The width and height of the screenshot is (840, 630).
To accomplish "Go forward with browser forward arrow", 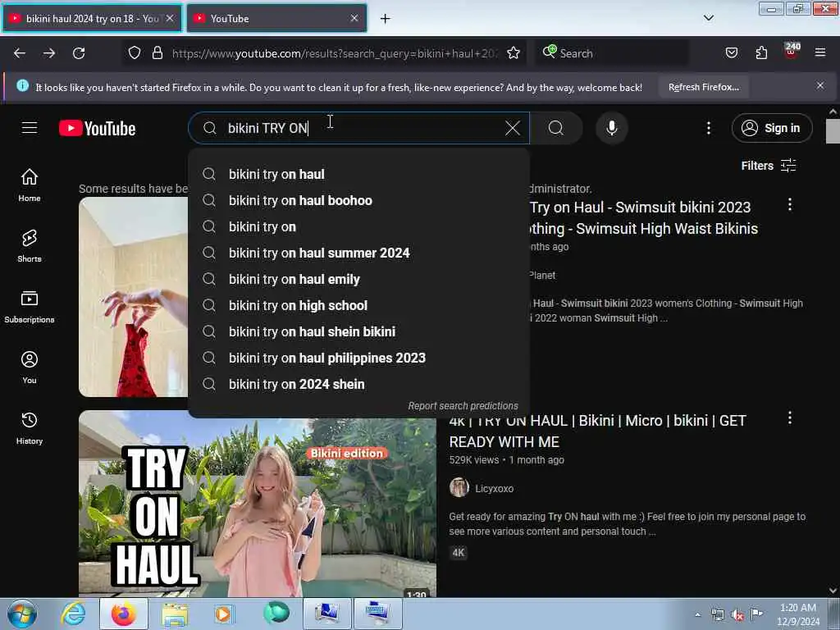I will pos(49,53).
